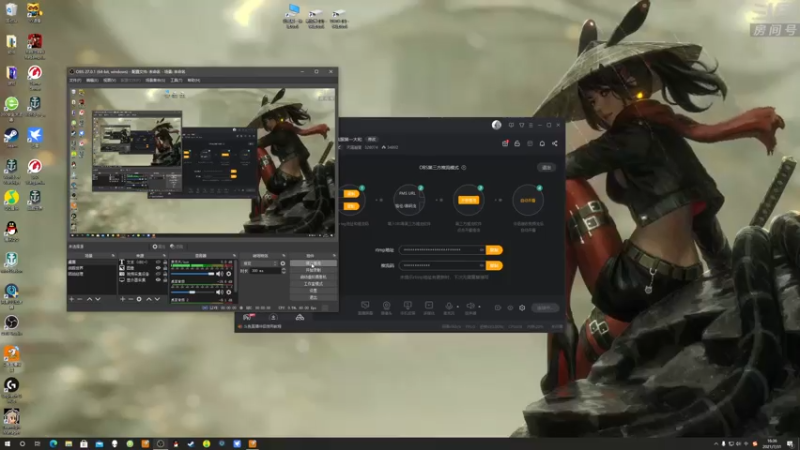
Task: Move the selected source down in OBS
Action: (157, 299)
